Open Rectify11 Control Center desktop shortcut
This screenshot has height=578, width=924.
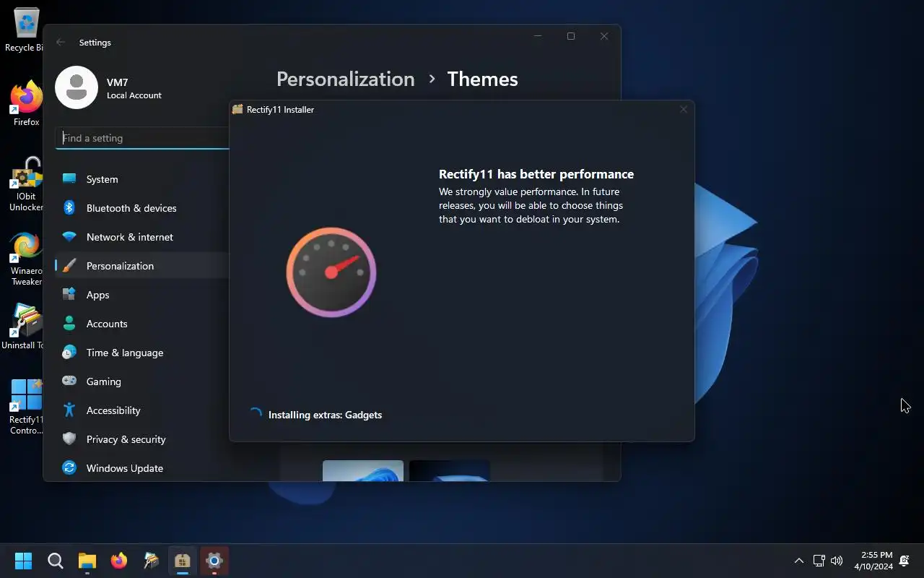click(26, 407)
